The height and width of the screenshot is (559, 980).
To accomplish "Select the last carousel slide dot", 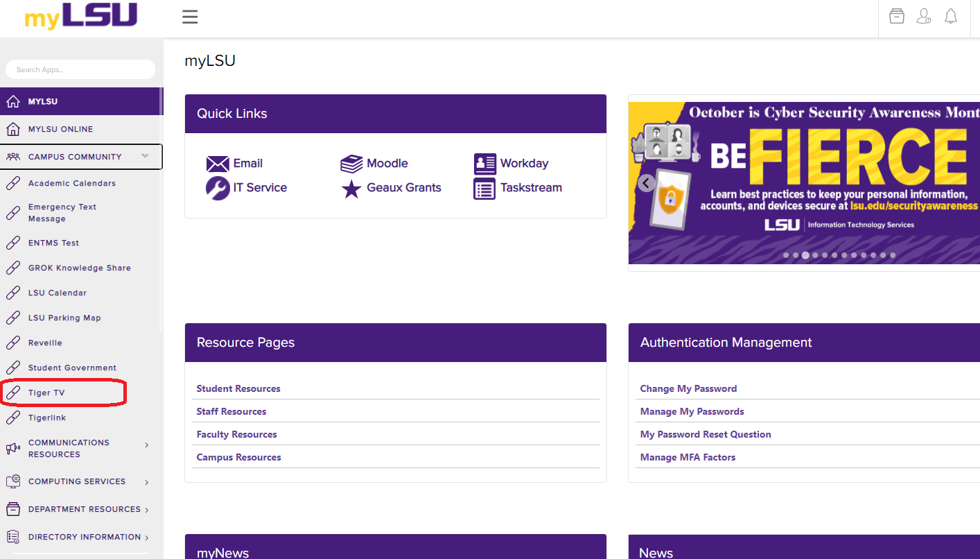I will (x=893, y=255).
